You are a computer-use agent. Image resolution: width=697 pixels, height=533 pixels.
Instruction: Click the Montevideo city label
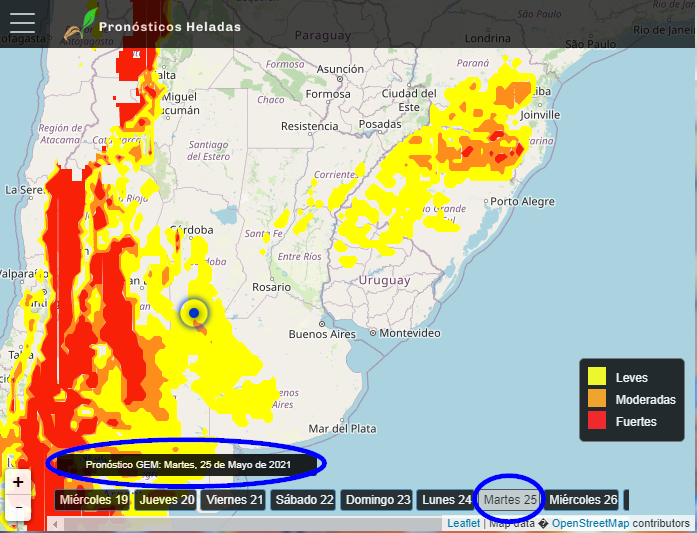[409, 333]
